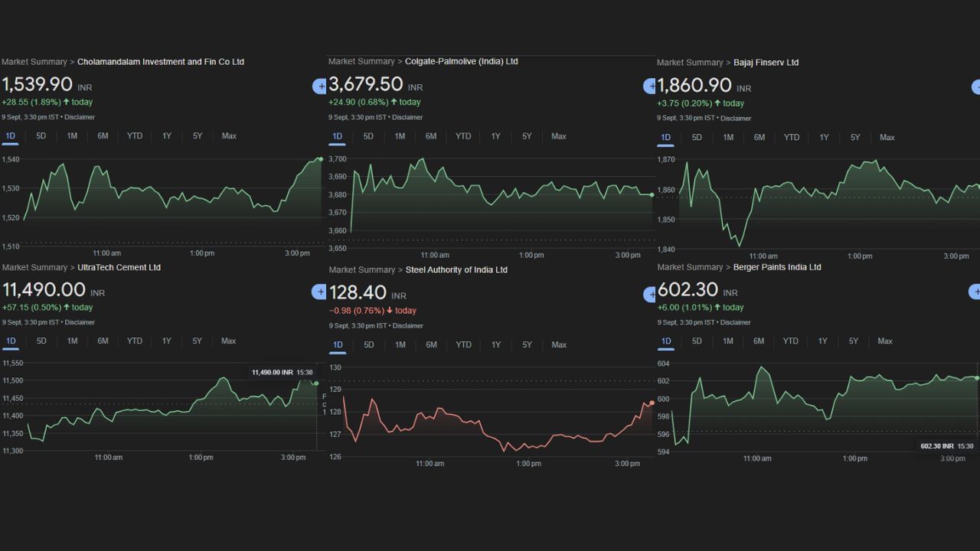Pick 1Y tab for Berger Paints
This screenshot has height=551, width=980.
tap(823, 341)
